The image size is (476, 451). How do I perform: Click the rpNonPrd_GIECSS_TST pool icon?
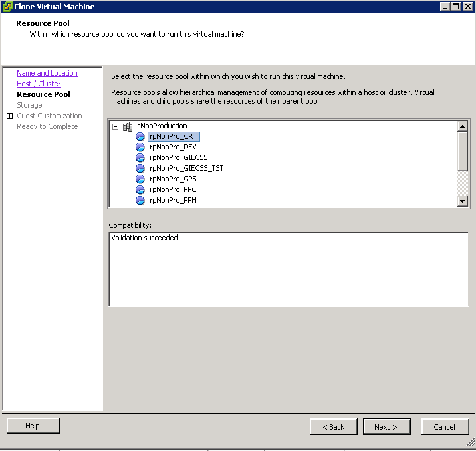140,168
